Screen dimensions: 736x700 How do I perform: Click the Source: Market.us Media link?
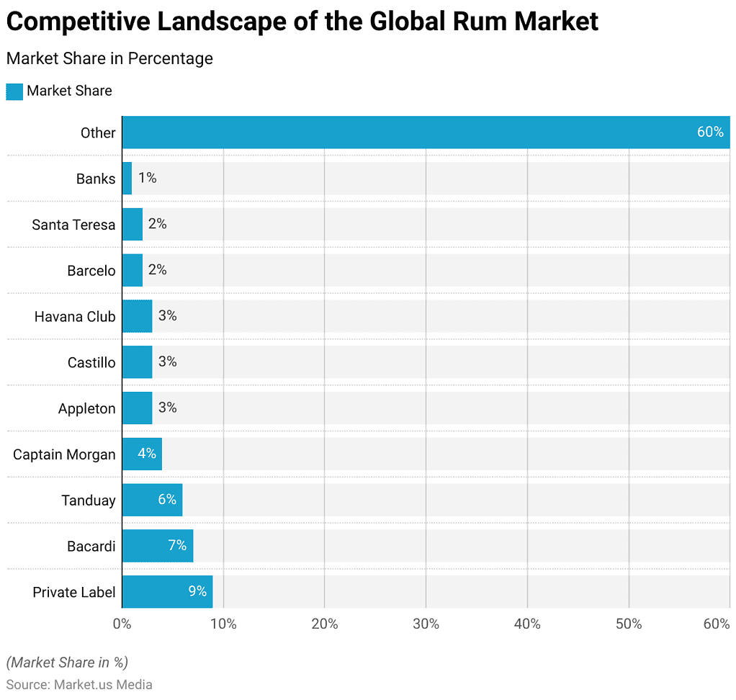tap(79, 685)
